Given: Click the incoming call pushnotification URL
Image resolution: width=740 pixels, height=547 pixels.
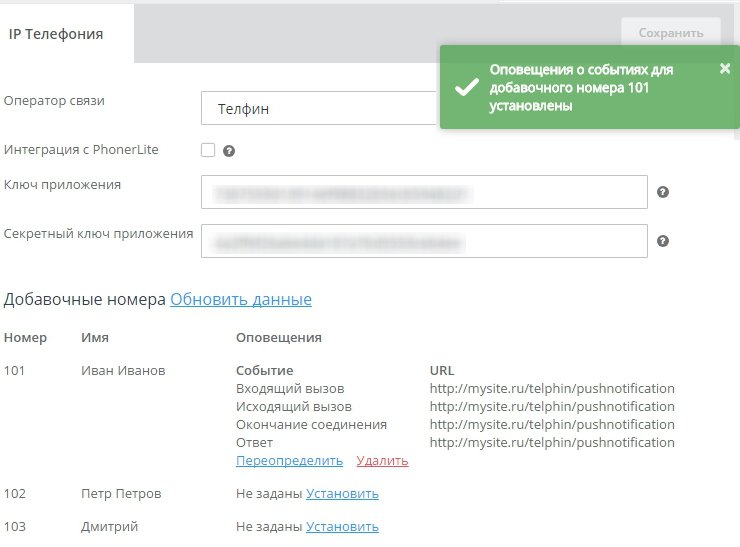Looking at the screenshot, I should coord(552,389).
